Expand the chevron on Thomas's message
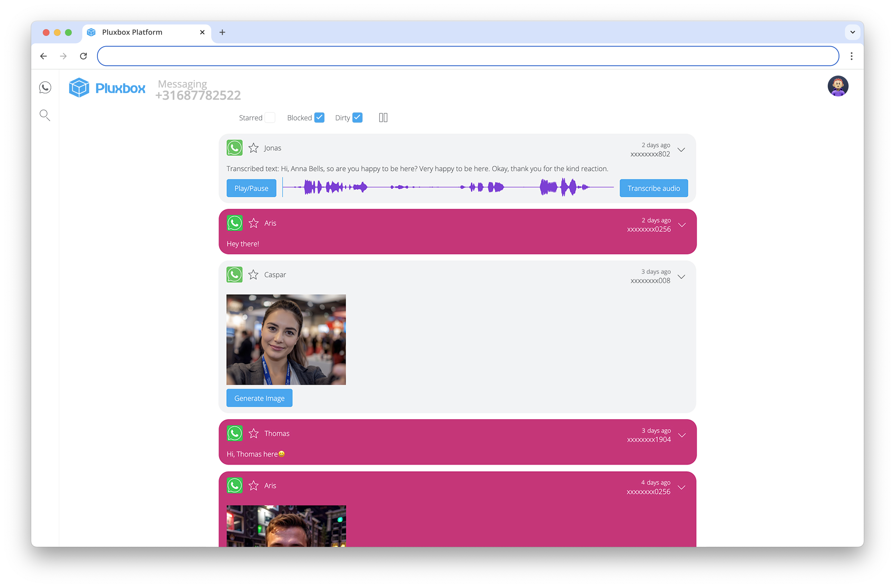Viewport: 895px width, 588px height. (x=682, y=435)
